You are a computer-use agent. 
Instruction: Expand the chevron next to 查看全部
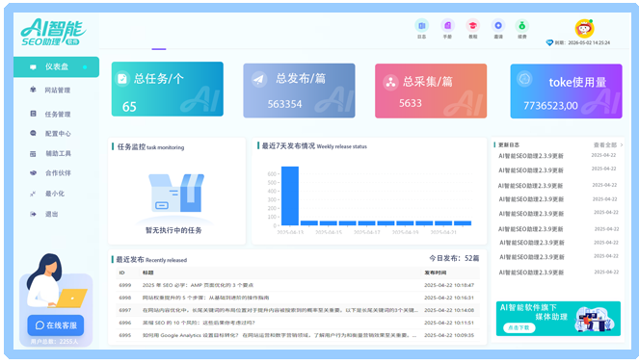622,144
